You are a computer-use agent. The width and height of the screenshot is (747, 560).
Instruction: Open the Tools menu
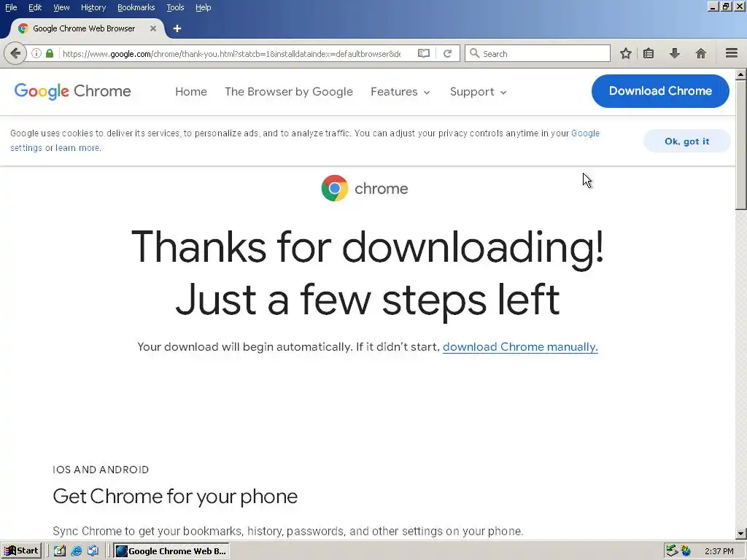(175, 7)
